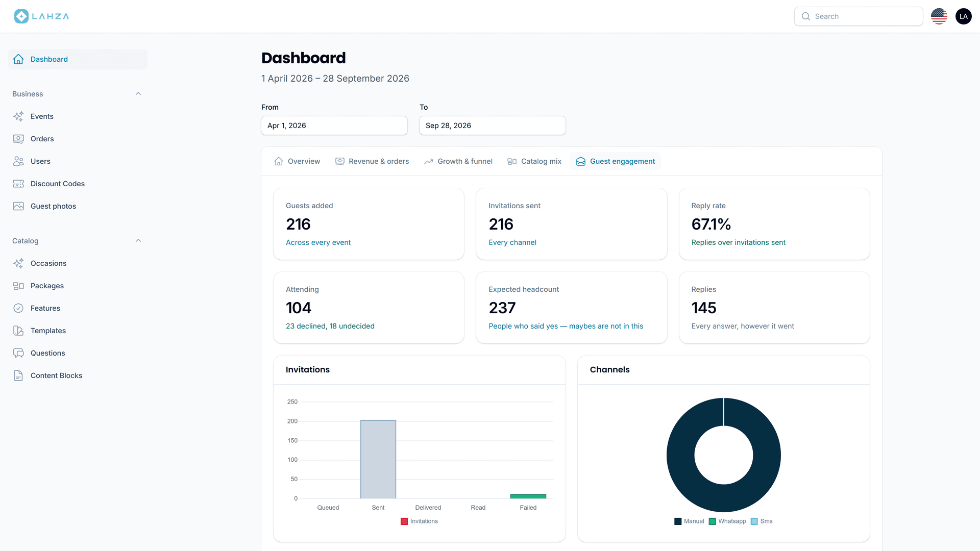
Task: Click the Dashboard home icon in sidebar
Action: click(x=18, y=59)
